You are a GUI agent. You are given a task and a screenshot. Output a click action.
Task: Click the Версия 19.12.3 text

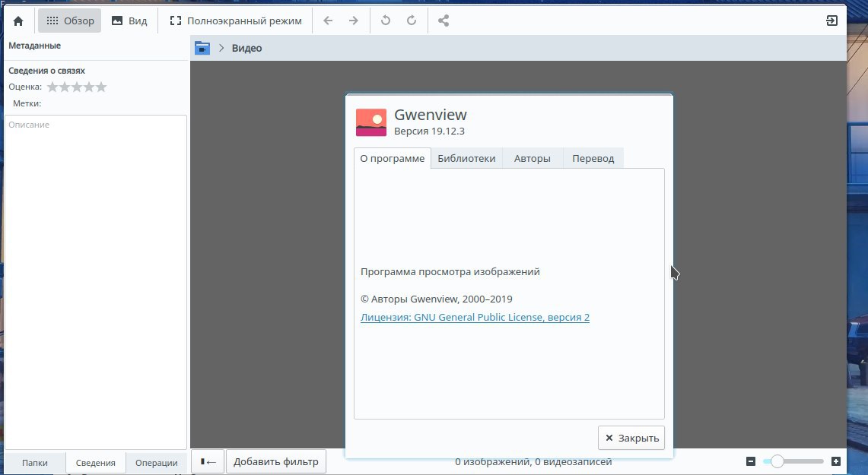pos(429,131)
